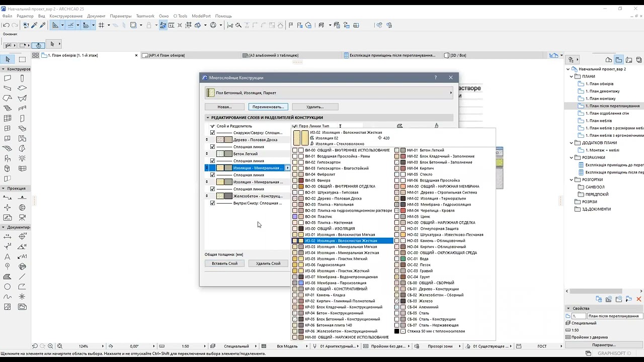Collapse the РОЗГОРТКИ folder in Navigator
Image resolution: width=644 pixels, height=362 pixels.
tap(572, 179)
